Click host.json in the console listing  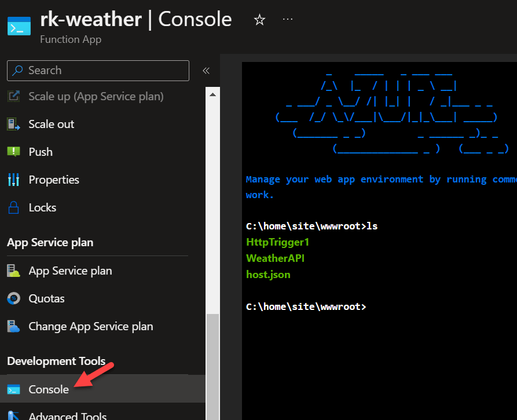pos(268,275)
